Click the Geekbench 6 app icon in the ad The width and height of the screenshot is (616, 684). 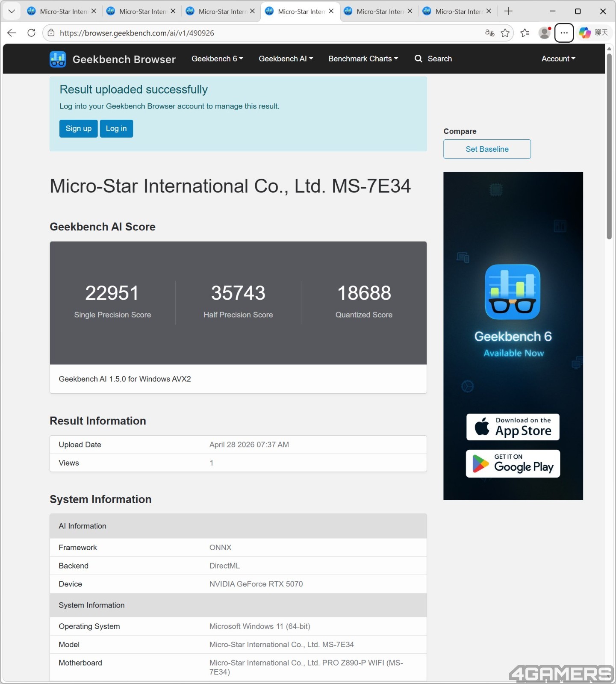513,292
